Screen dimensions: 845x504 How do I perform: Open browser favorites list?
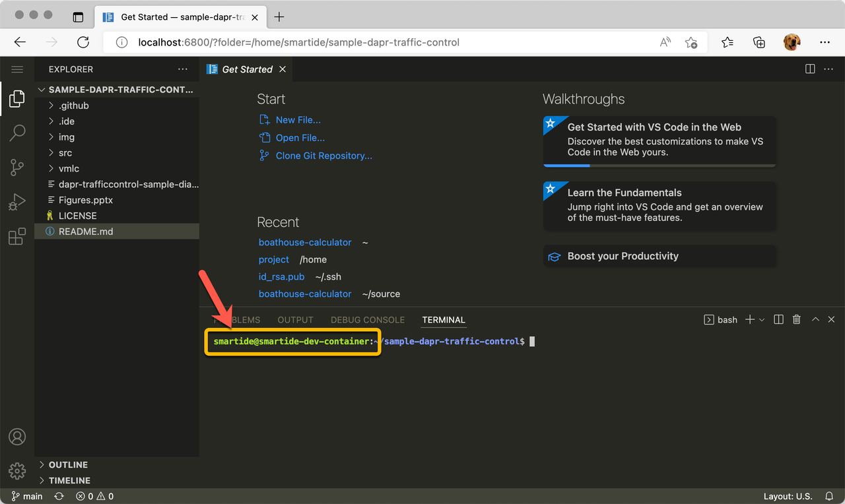[727, 42]
